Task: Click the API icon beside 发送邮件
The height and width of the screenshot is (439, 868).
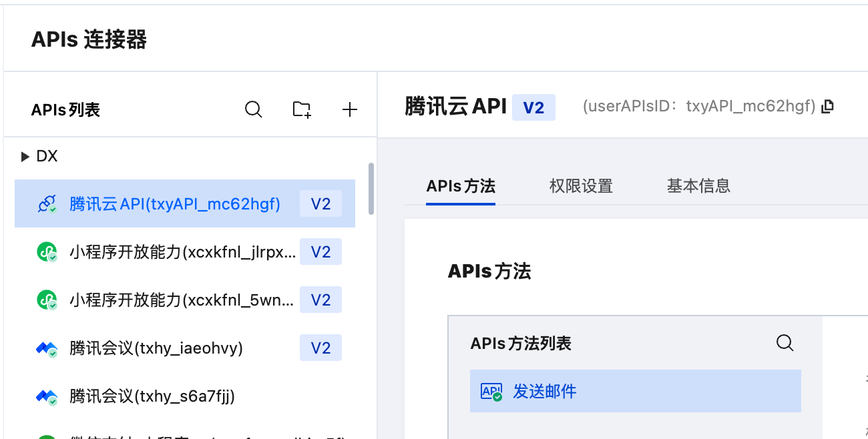Action: click(x=491, y=391)
